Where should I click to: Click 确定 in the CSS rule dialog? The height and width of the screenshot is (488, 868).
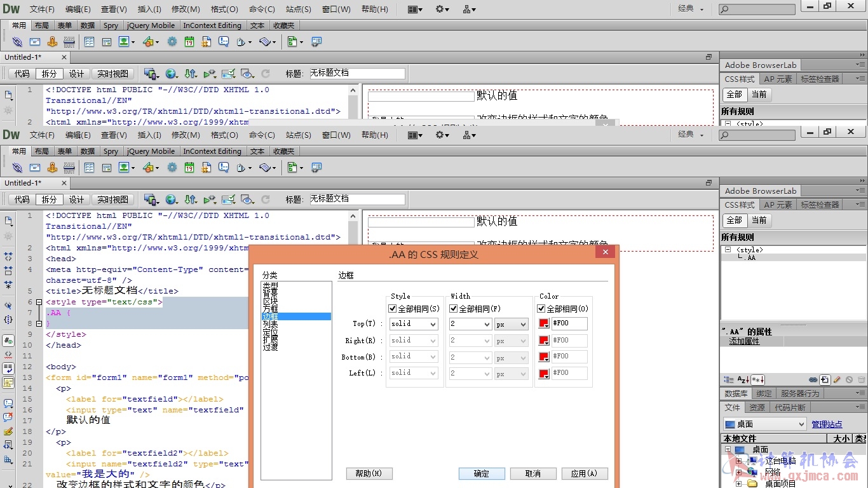pyautogui.click(x=482, y=473)
